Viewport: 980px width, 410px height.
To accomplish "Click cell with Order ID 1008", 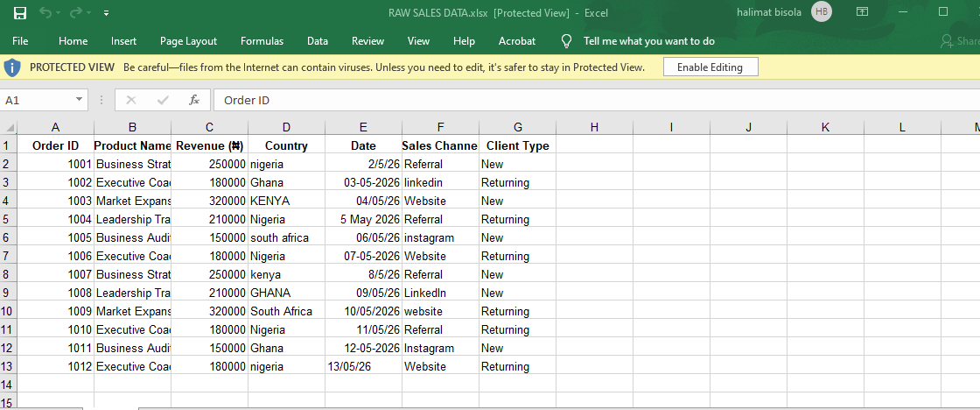I will click(x=56, y=293).
